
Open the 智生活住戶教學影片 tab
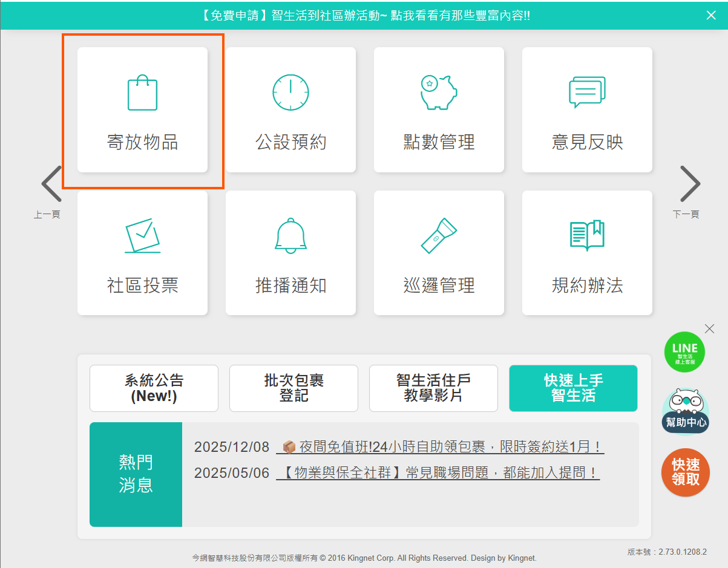pos(433,388)
